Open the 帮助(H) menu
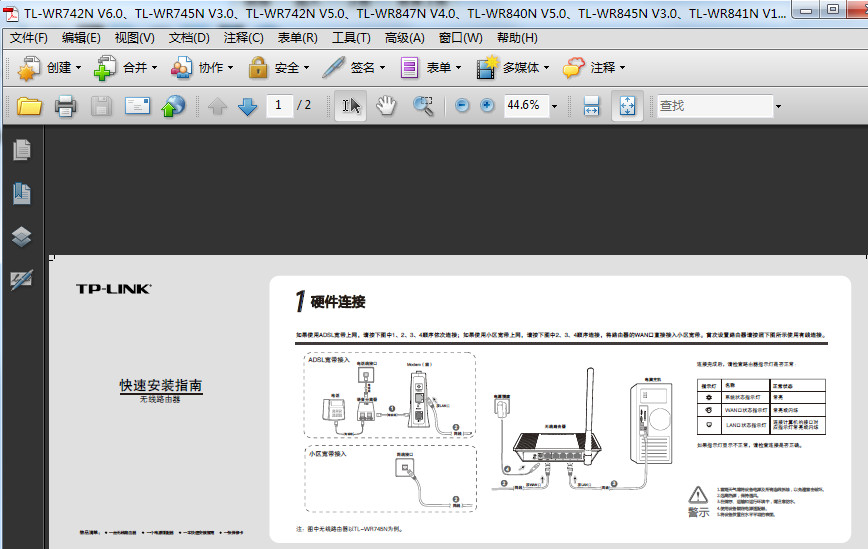Viewport: 868px width, 549px height. [517, 38]
